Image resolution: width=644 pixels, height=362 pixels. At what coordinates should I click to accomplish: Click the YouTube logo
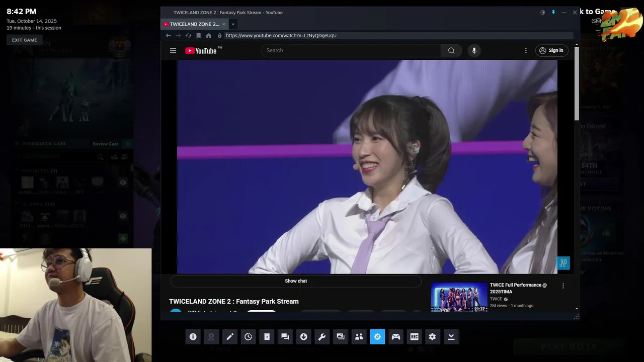point(201,50)
